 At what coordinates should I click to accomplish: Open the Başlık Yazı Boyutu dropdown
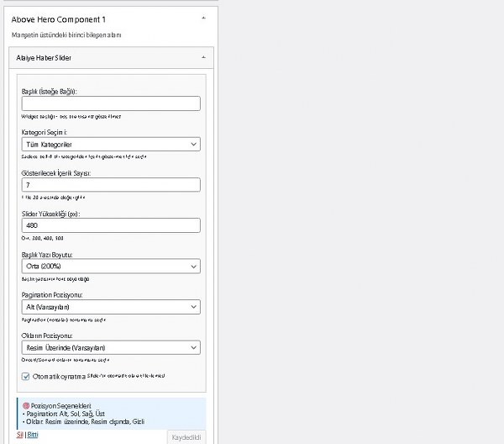pyautogui.click(x=110, y=266)
